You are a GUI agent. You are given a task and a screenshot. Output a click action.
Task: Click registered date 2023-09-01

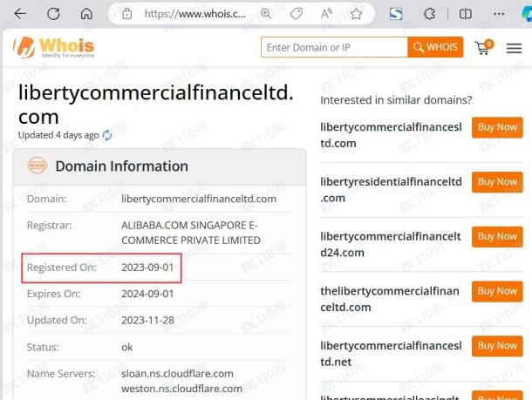tap(147, 268)
